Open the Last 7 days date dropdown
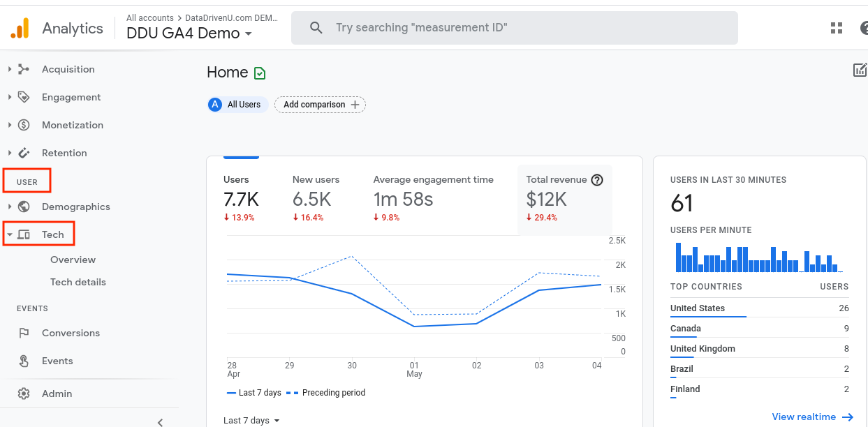Screen dimensions: 868x427 [x=251, y=421]
